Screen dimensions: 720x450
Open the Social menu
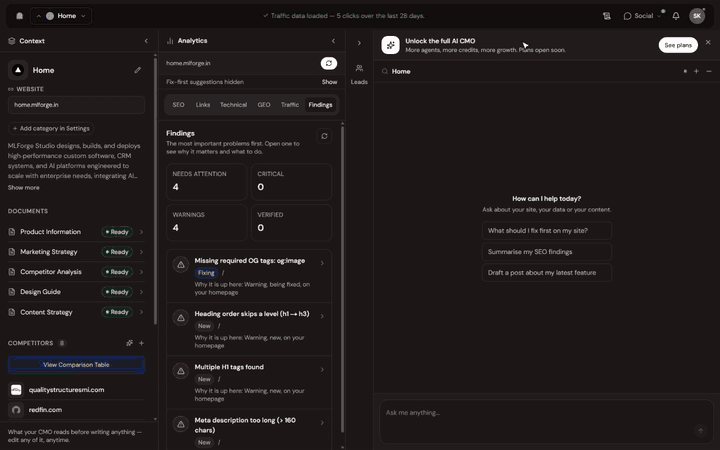coord(642,16)
